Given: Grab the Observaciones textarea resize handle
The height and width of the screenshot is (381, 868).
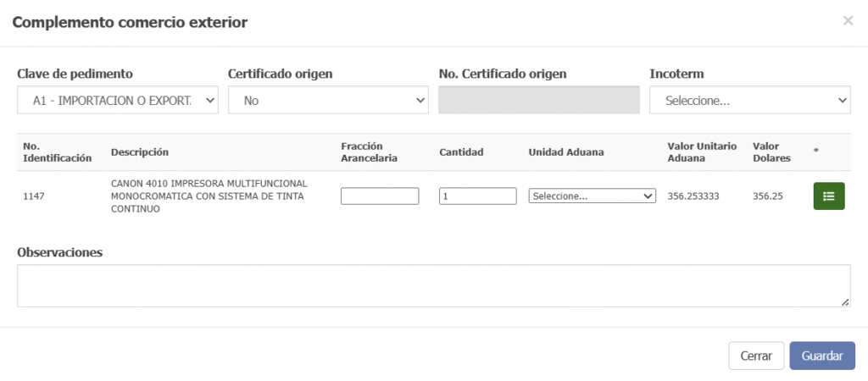Looking at the screenshot, I should pos(845,302).
